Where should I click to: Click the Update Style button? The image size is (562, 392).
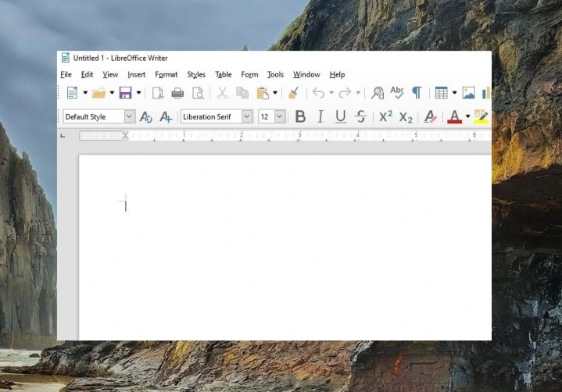(x=146, y=116)
